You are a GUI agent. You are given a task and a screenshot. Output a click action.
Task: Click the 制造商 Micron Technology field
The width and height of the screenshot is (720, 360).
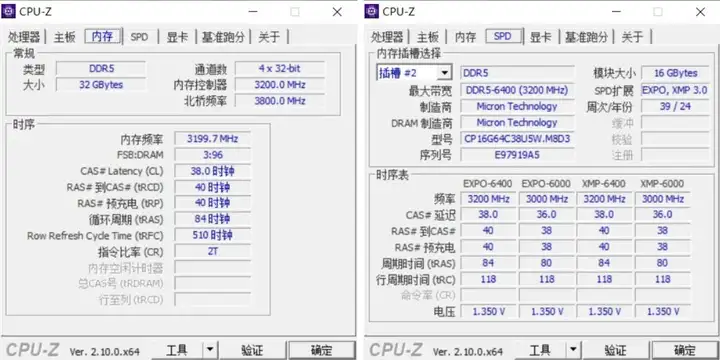517,107
